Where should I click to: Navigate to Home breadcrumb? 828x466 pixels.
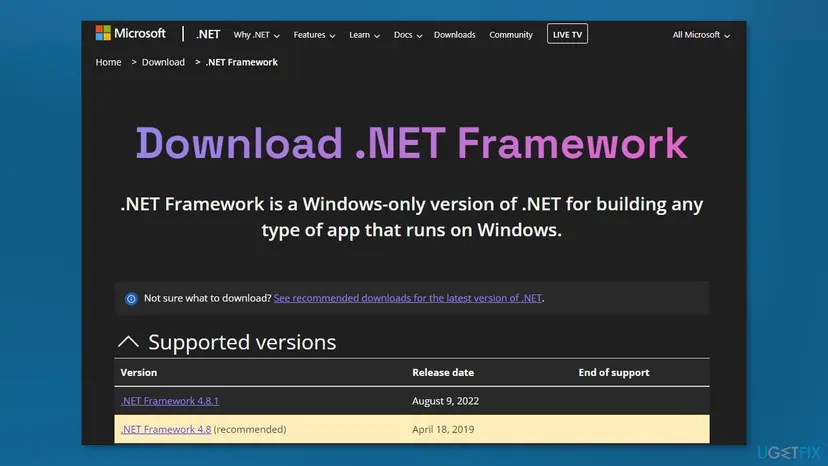pos(108,62)
